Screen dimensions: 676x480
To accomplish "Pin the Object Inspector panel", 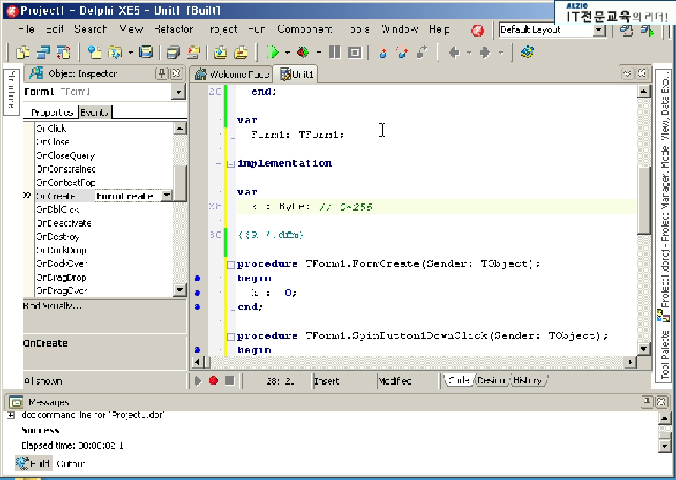I will (162, 73).
